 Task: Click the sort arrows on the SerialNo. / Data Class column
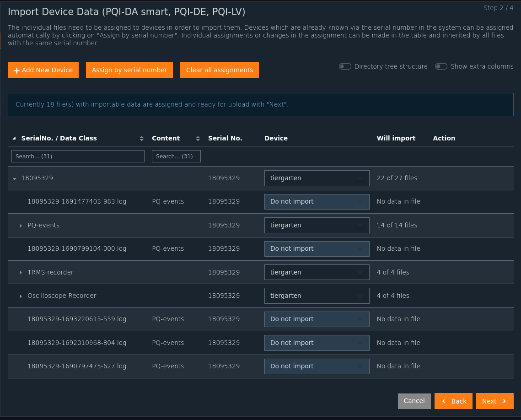(142, 139)
